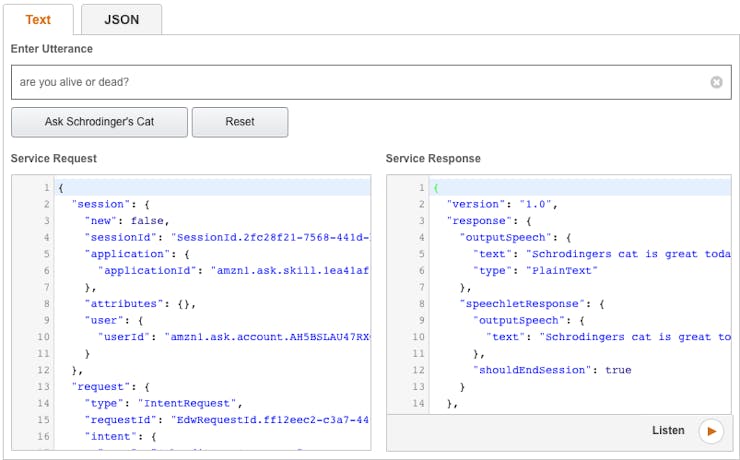Screen dimensions: 740x460
Task: Click the "application" key in Service Request
Action: tap(127, 254)
